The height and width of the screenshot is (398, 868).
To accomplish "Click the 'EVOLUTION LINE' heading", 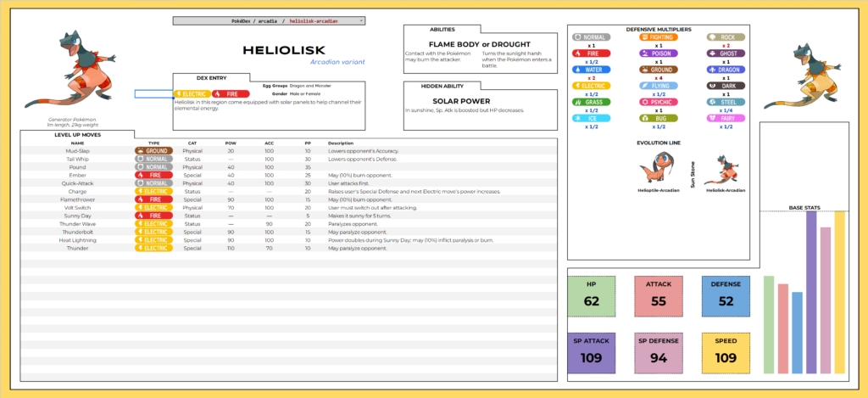I will click(659, 143).
